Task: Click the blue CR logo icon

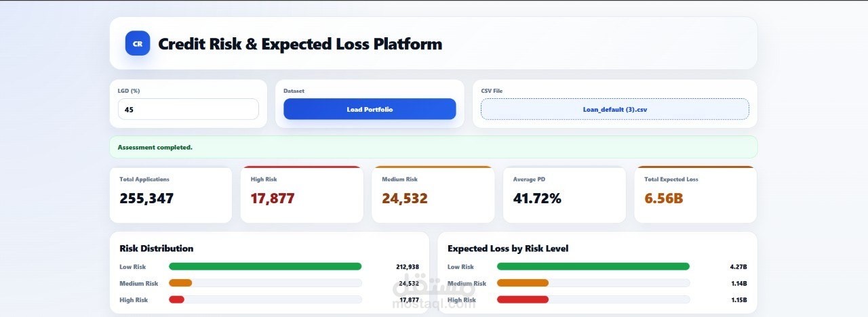Action: click(x=138, y=43)
